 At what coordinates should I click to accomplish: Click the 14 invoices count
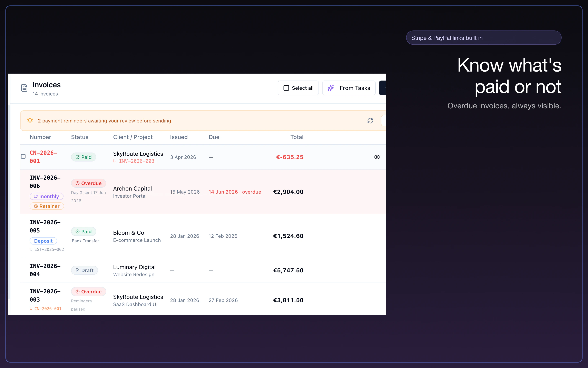tap(45, 94)
